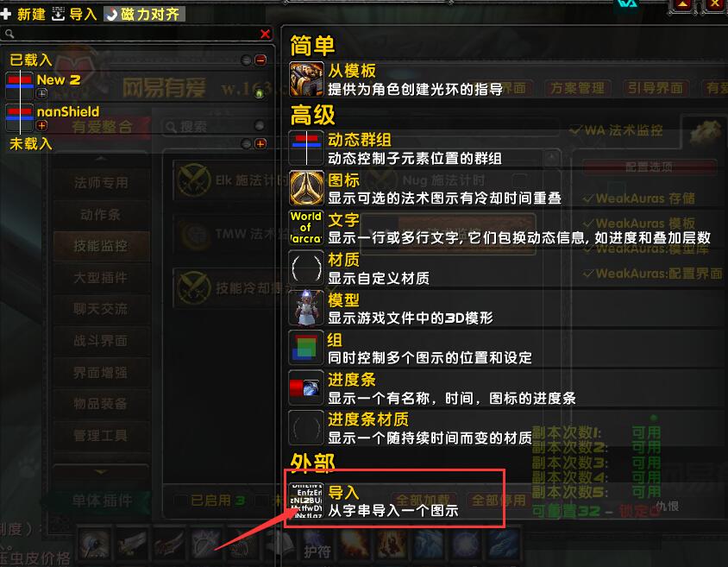Expand the New 2 group

click(x=41, y=94)
